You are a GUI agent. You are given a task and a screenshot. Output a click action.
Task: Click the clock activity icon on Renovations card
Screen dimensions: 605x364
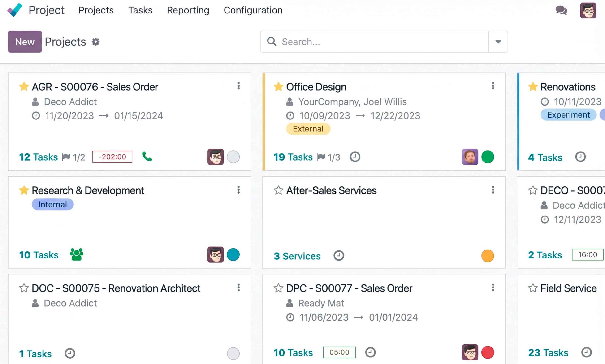coord(580,157)
